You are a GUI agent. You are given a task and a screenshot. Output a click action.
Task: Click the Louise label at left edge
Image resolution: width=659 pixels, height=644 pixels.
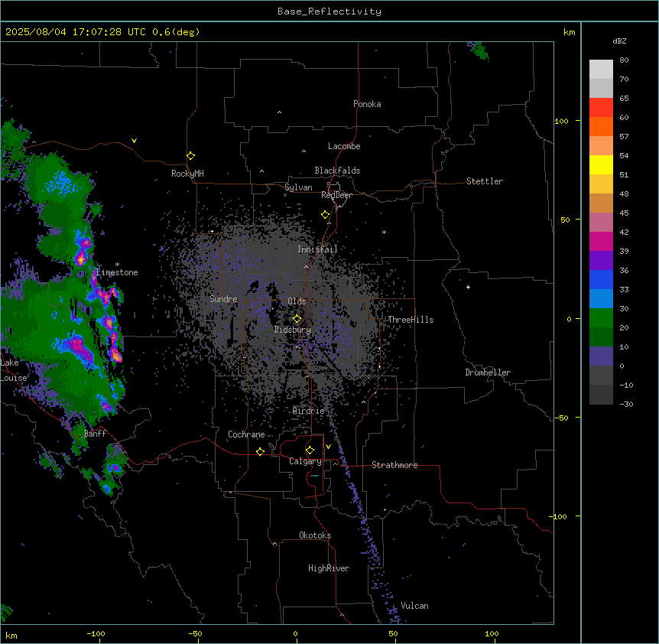(x=14, y=378)
